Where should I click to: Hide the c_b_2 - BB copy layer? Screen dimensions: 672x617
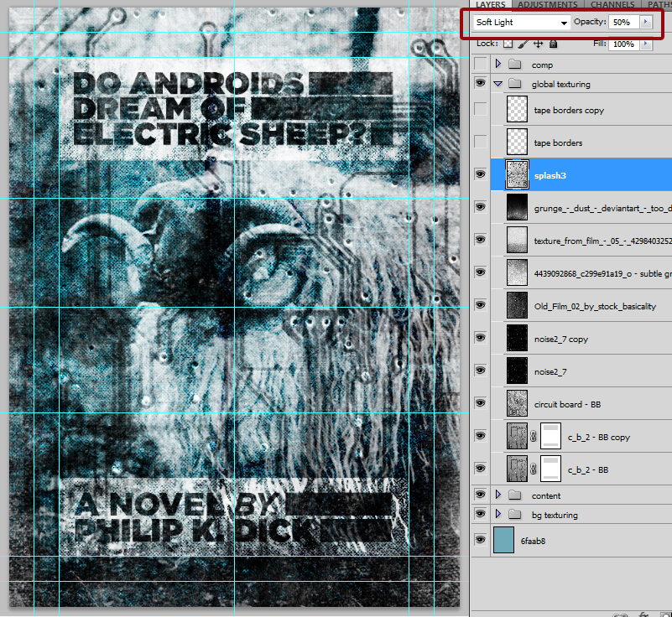pyautogui.click(x=481, y=436)
